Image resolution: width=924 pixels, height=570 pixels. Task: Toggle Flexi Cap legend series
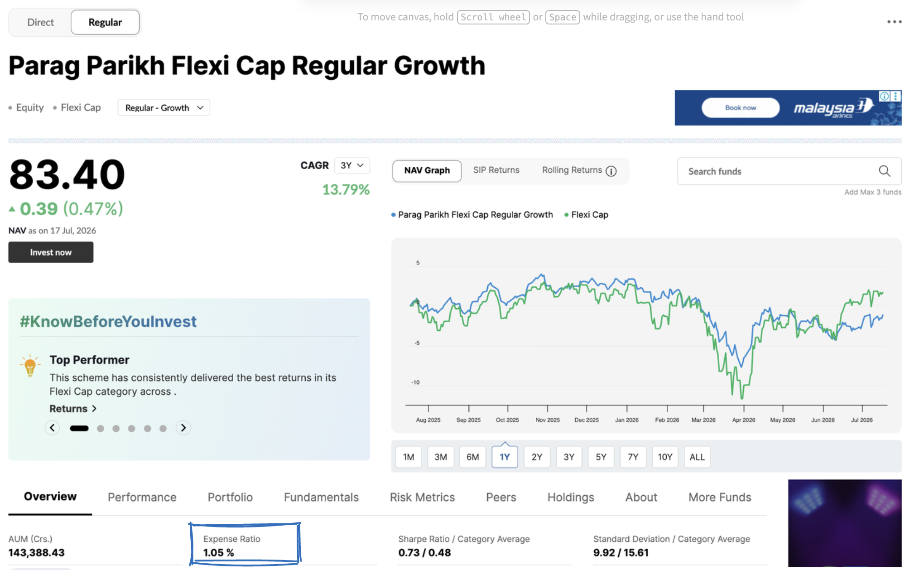pos(586,215)
